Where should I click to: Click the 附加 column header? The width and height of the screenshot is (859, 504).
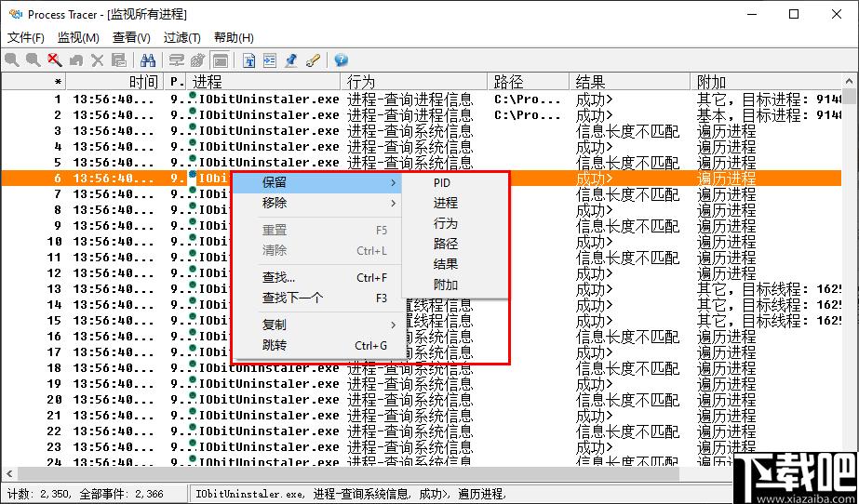click(767, 82)
